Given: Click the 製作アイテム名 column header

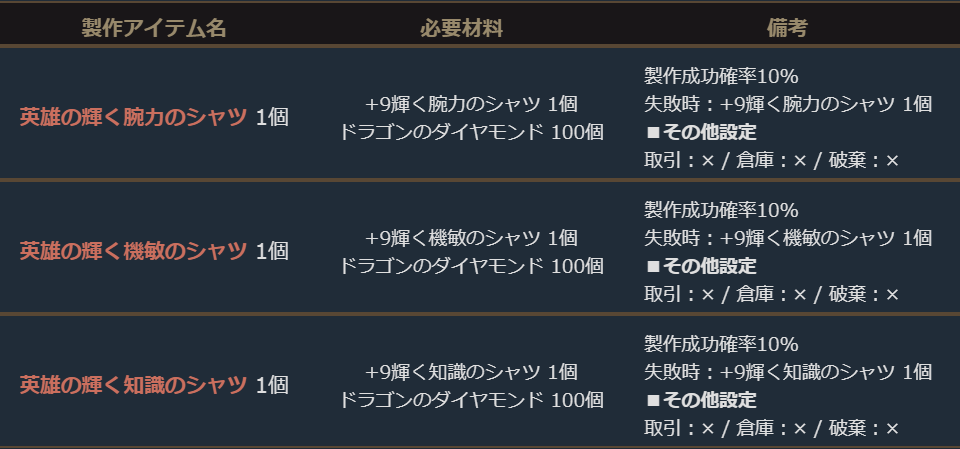Looking at the screenshot, I should tap(154, 28).
